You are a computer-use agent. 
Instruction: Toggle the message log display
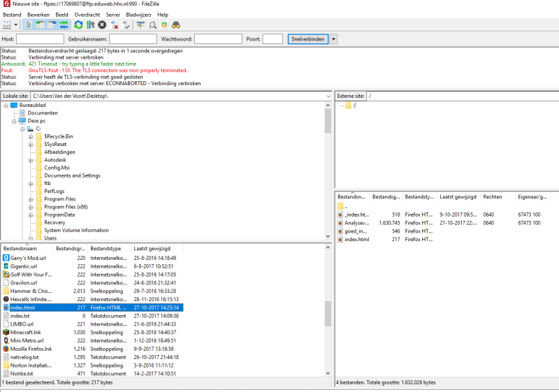[28, 25]
